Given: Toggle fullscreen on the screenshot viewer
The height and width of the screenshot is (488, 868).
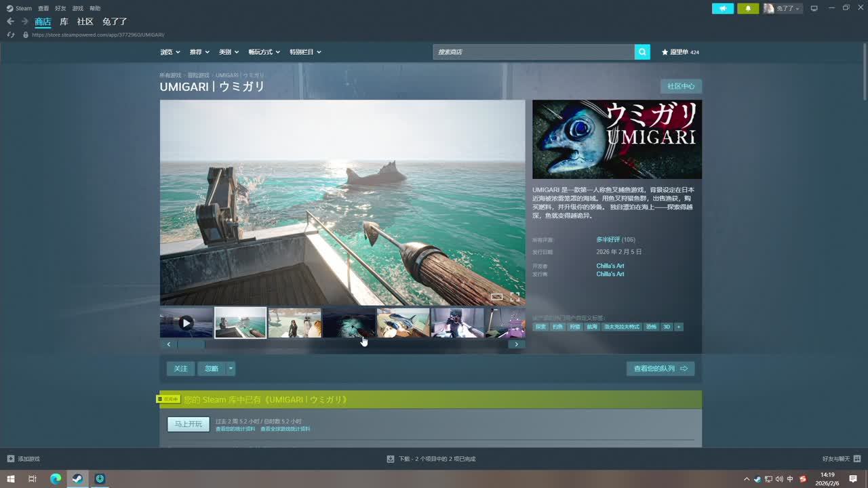Looking at the screenshot, I should tap(515, 297).
